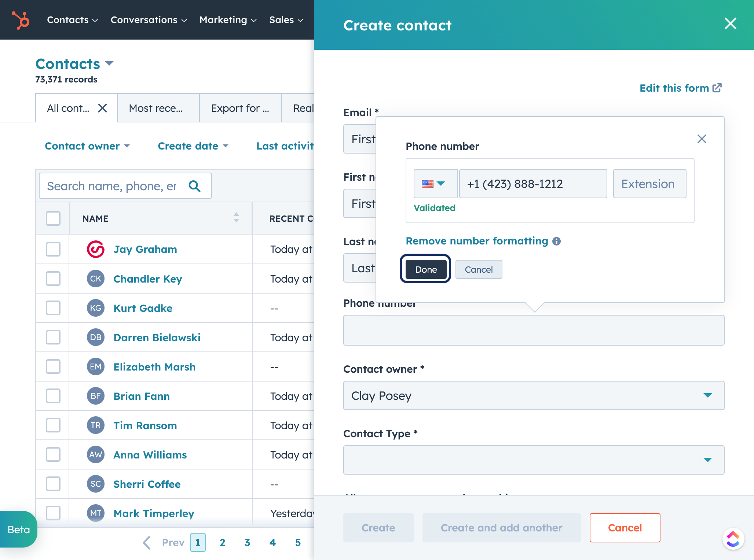Open the Contact Type dropdown
Viewport: 754px width, 560px height.
534,460
